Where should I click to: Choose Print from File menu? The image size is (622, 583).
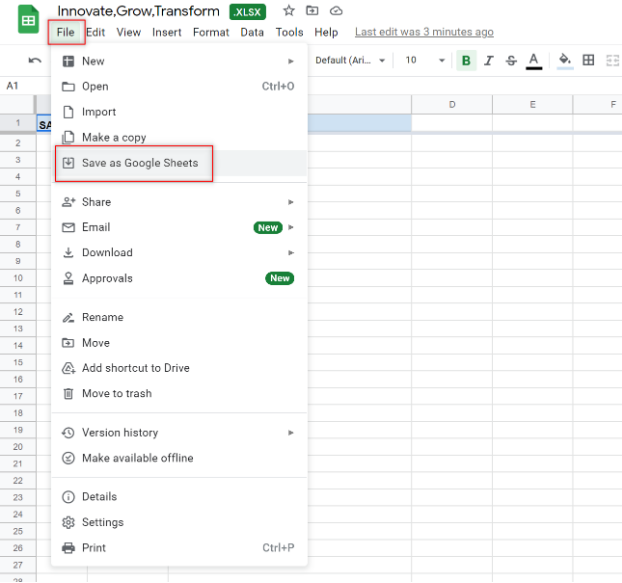(179, 548)
